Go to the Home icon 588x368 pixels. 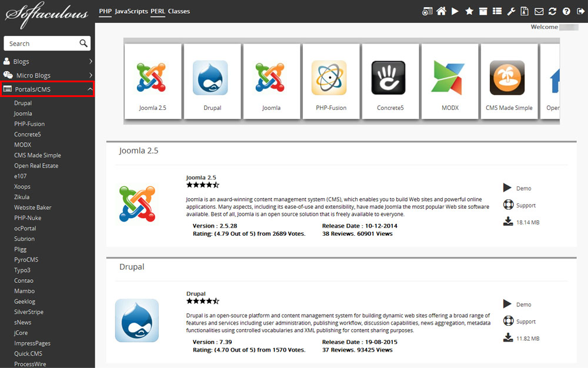[442, 11]
